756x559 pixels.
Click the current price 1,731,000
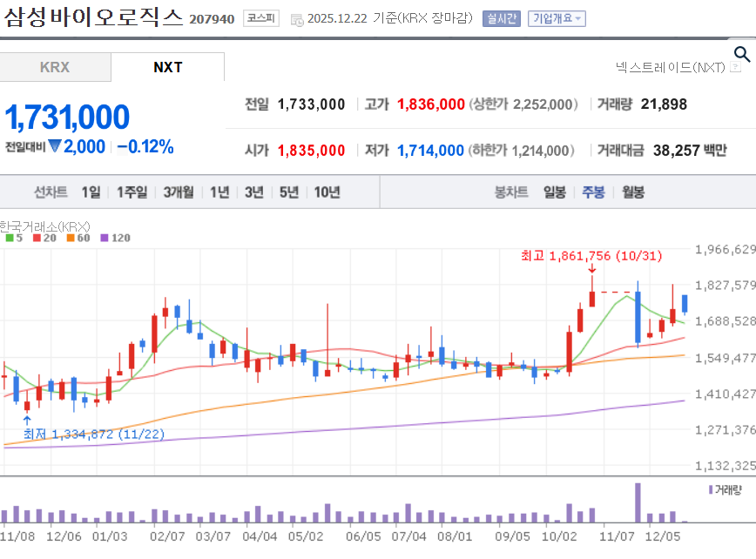coord(67,117)
